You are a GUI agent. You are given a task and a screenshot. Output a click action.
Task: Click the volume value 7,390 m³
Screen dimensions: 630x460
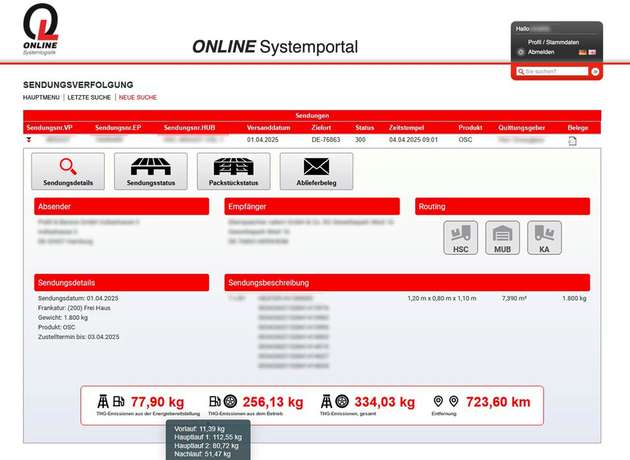click(x=514, y=298)
